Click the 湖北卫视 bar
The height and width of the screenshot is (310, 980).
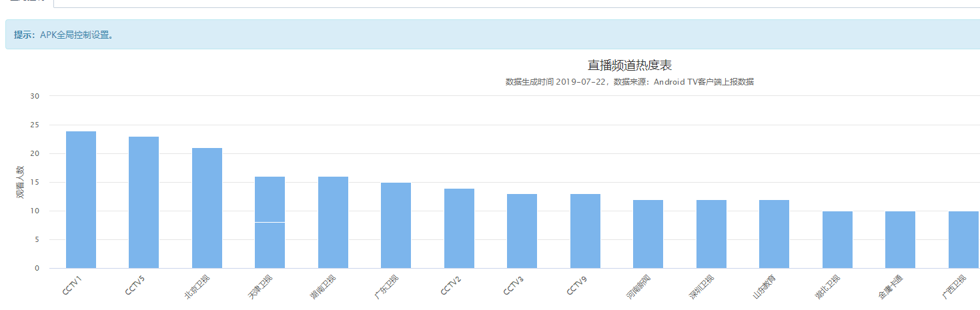(x=837, y=240)
